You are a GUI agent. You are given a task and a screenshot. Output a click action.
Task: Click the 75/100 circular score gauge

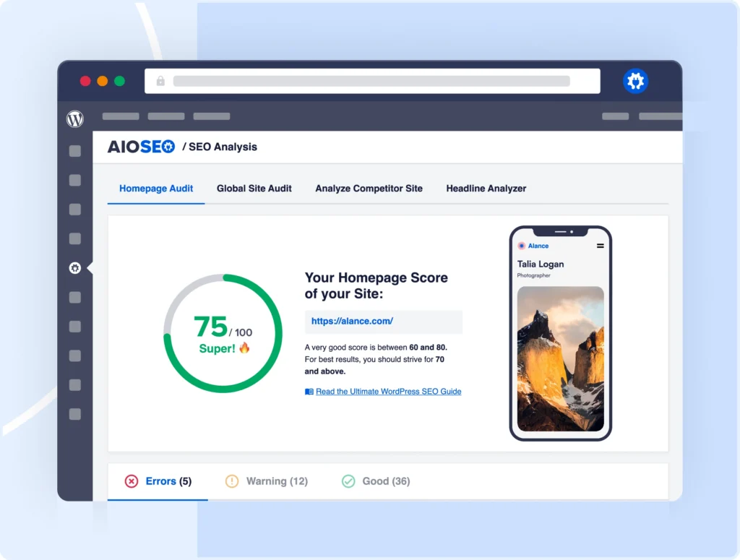[x=223, y=333]
